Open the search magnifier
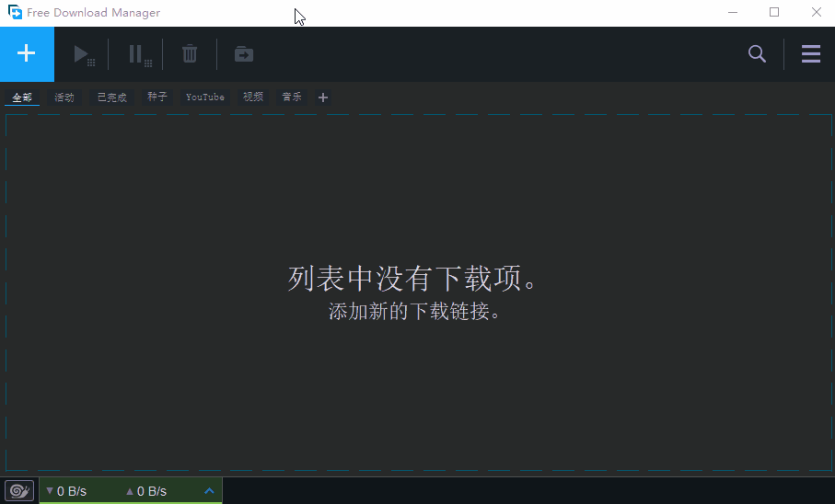Image resolution: width=835 pixels, height=504 pixels. coord(757,53)
